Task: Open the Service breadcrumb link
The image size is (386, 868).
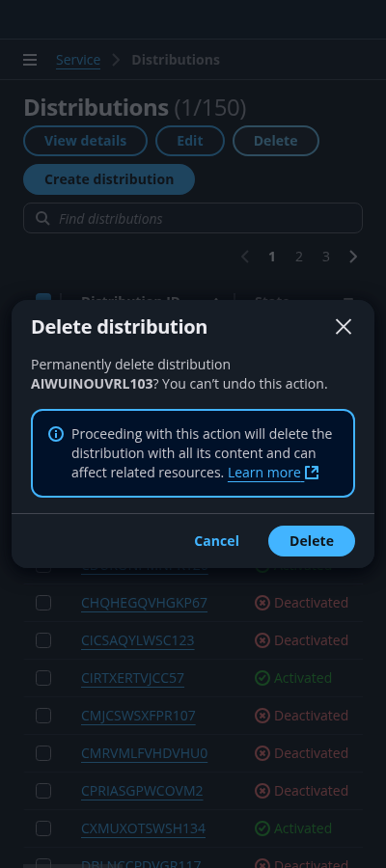Action: [x=78, y=60]
